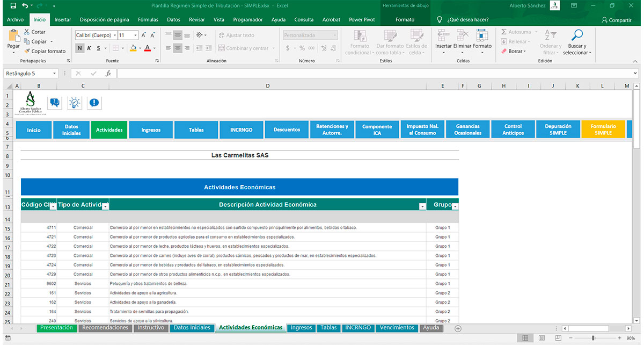This screenshot has height=345, width=644.
Task: Click the question-speech-bubble icon near the logo
Action: click(55, 103)
